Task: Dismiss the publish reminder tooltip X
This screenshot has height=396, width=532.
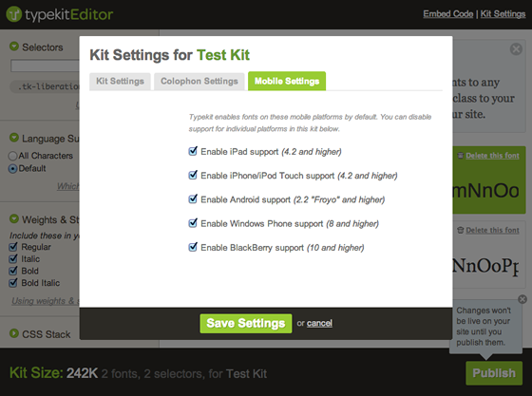Action: 522,299
